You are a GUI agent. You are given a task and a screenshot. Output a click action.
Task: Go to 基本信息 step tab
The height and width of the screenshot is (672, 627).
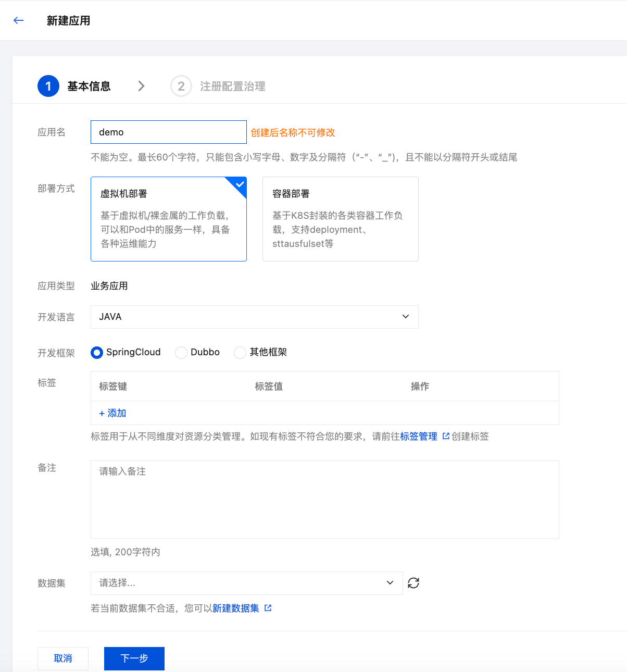(x=89, y=86)
